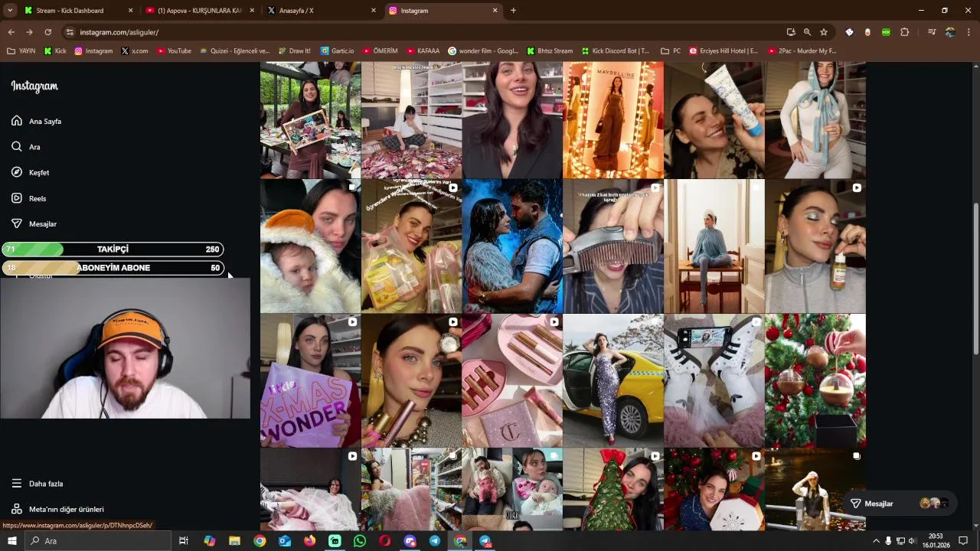Open Outlook from the taskbar

[285, 541]
